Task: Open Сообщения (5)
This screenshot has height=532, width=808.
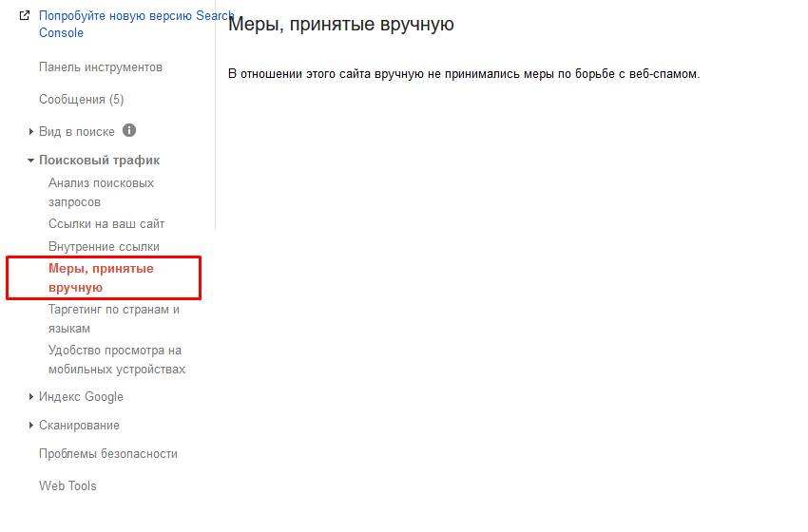Action: pyautogui.click(x=81, y=100)
